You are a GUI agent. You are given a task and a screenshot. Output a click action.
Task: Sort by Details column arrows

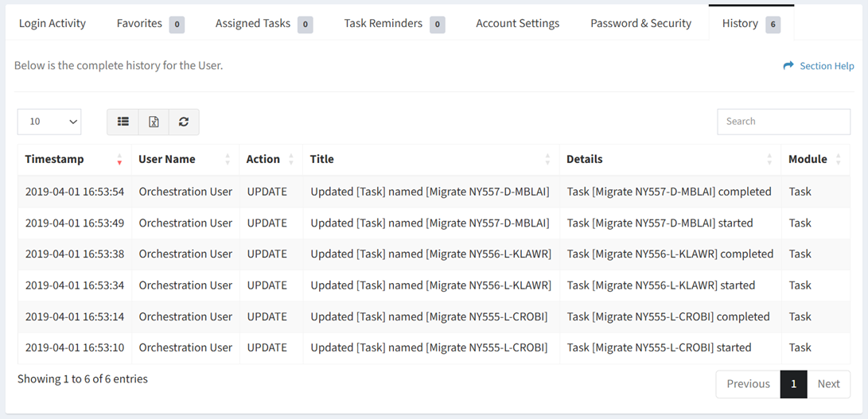pos(769,159)
